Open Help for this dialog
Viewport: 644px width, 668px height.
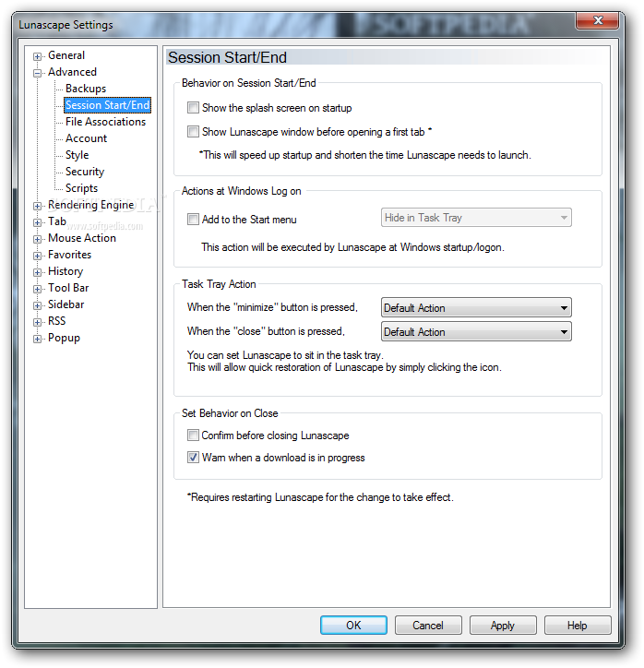coord(578,625)
